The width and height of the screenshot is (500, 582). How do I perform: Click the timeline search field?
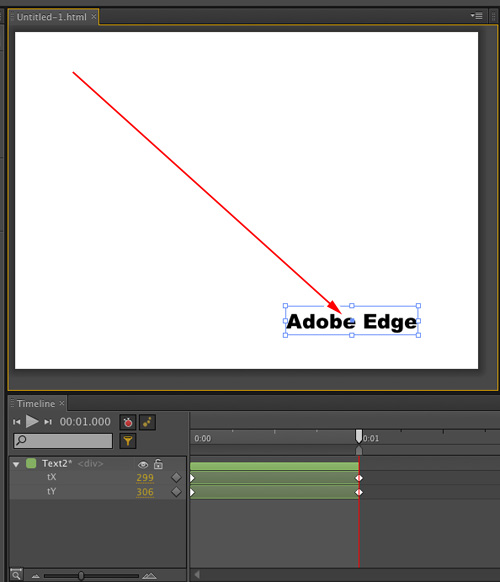click(x=63, y=441)
